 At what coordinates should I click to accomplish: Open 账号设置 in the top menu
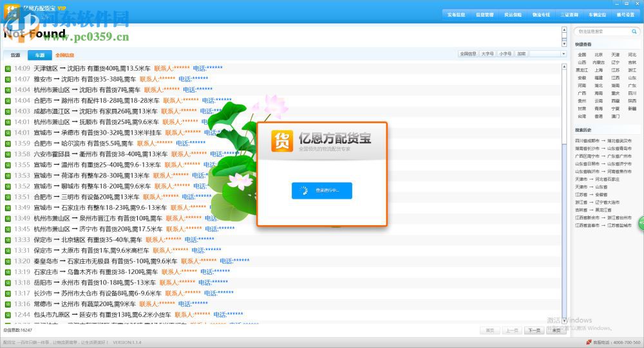pyautogui.click(x=625, y=15)
